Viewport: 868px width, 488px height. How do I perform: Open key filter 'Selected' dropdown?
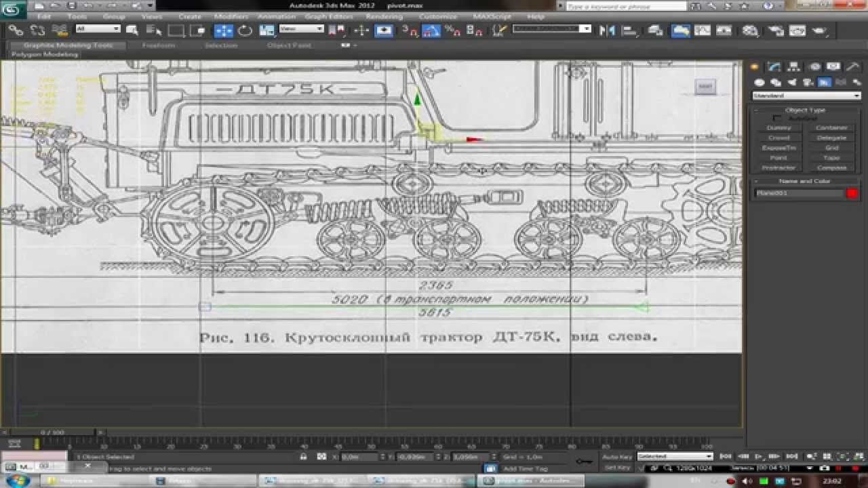tap(675, 457)
